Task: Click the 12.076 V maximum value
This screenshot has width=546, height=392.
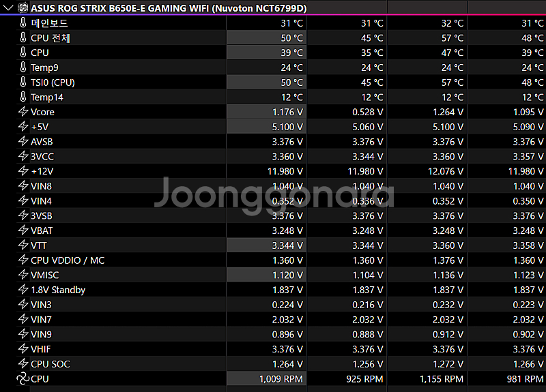Action: pyautogui.click(x=446, y=171)
